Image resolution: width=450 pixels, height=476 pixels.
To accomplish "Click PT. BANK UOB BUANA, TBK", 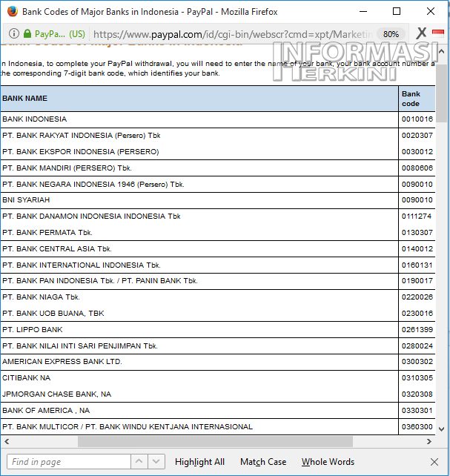I will tap(53, 314).
